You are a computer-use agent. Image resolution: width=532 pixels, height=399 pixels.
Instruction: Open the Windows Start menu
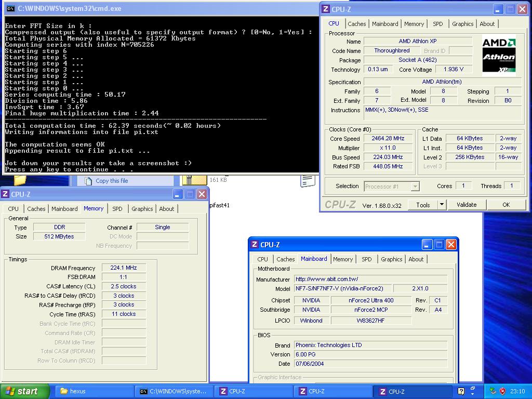tap(24, 391)
